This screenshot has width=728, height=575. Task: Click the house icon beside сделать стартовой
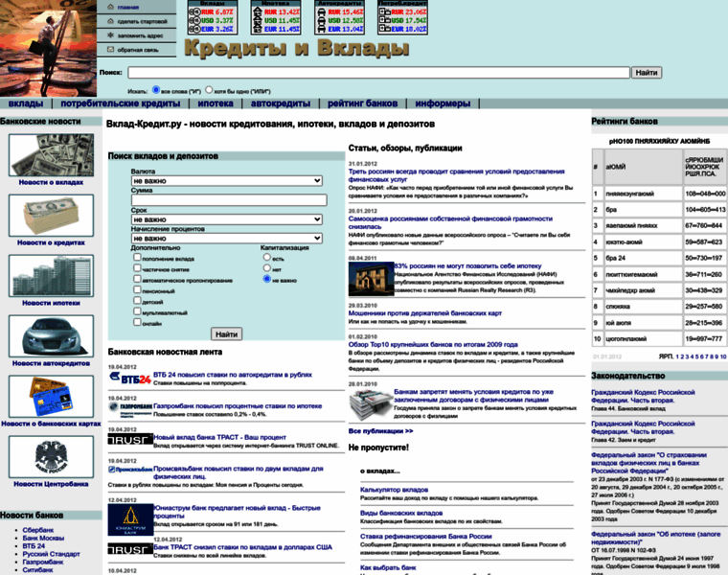click(x=110, y=21)
